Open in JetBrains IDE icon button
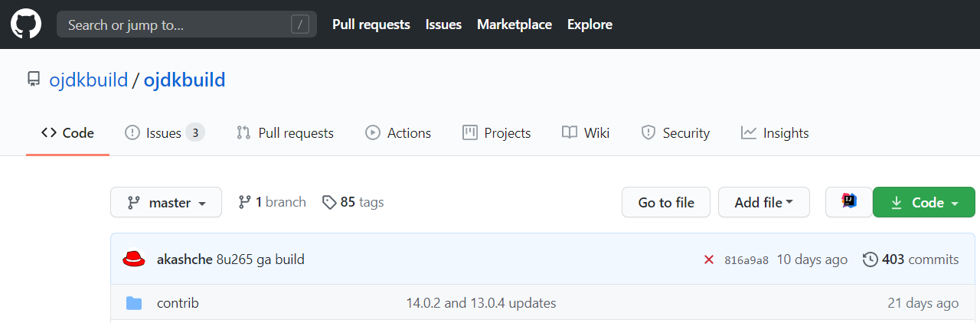This screenshot has width=980, height=323. [x=849, y=202]
